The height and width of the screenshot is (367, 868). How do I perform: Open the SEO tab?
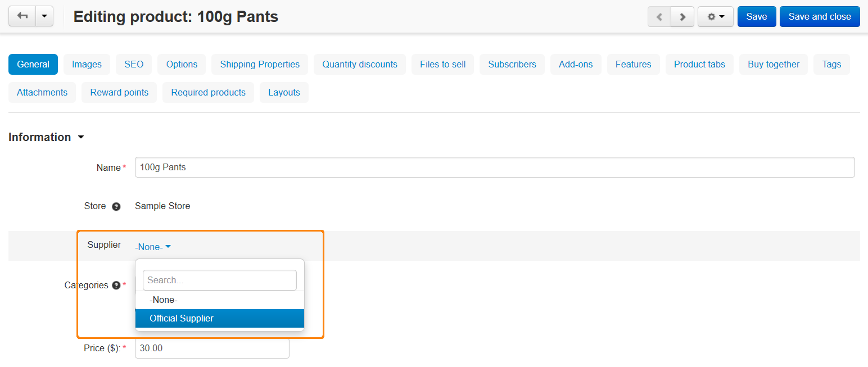(134, 64)
